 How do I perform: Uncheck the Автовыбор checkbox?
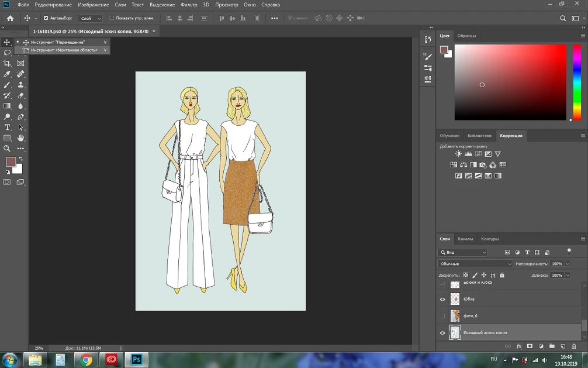click(46, 18)
